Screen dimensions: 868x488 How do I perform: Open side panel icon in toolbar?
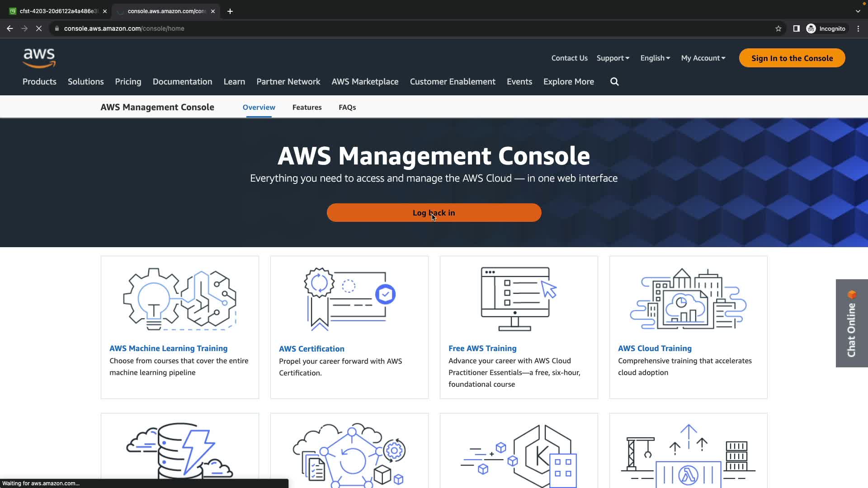(x=796, y=28)
